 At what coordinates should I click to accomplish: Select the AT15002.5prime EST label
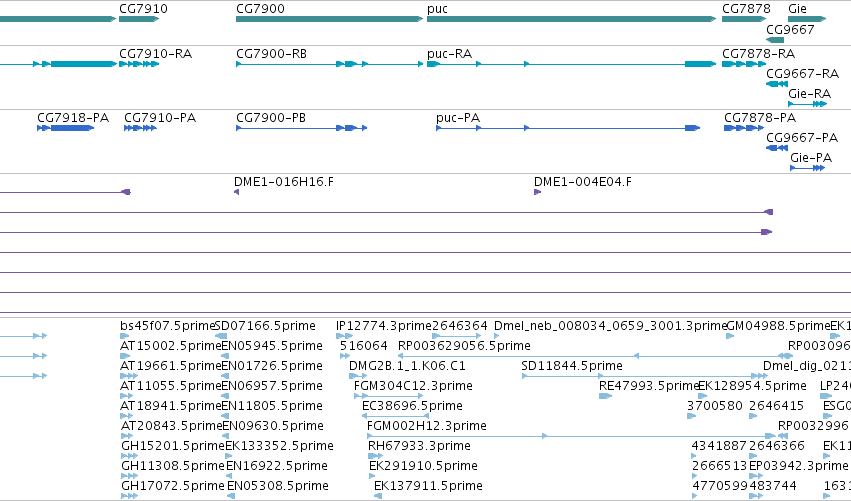coord(171,346)
